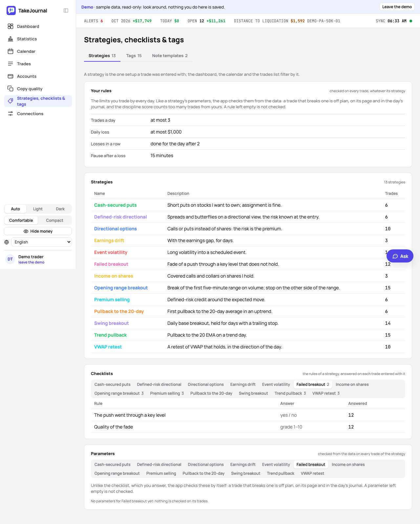
Task: Click the leave the demo link
Action: [31, 262]
